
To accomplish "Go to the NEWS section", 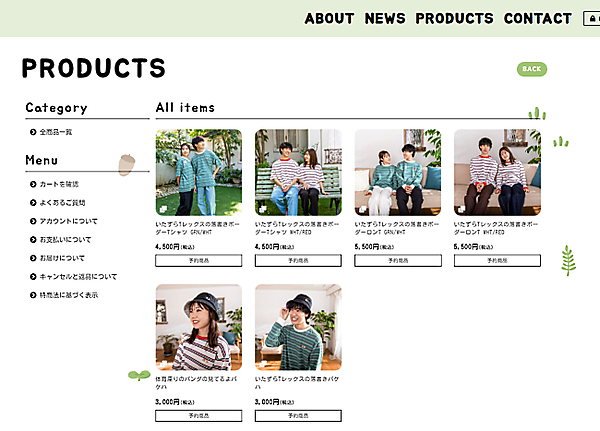I will (x=385, y=18).
